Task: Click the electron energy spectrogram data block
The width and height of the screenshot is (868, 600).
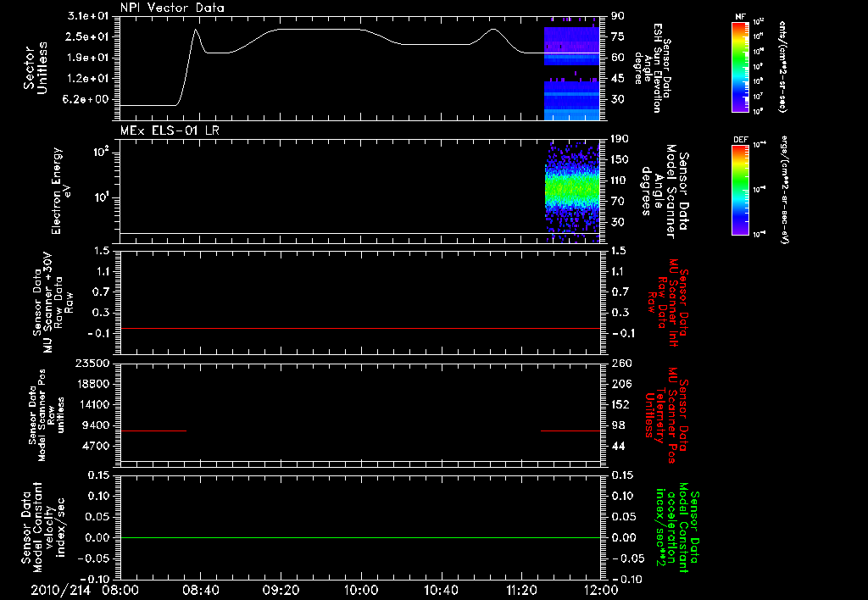Action: [x=572, y=192]
